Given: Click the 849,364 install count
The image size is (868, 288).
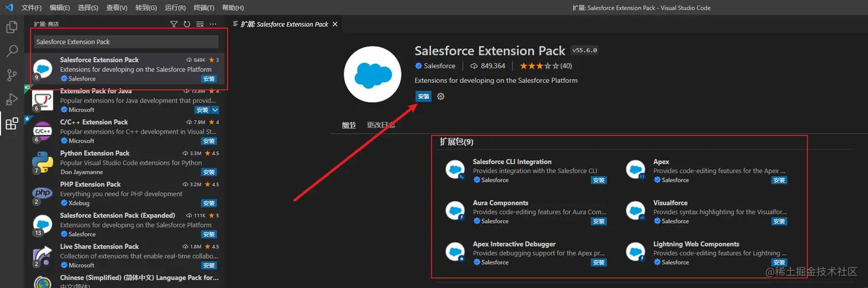Looking at the screenshot, I should point(487,66).
